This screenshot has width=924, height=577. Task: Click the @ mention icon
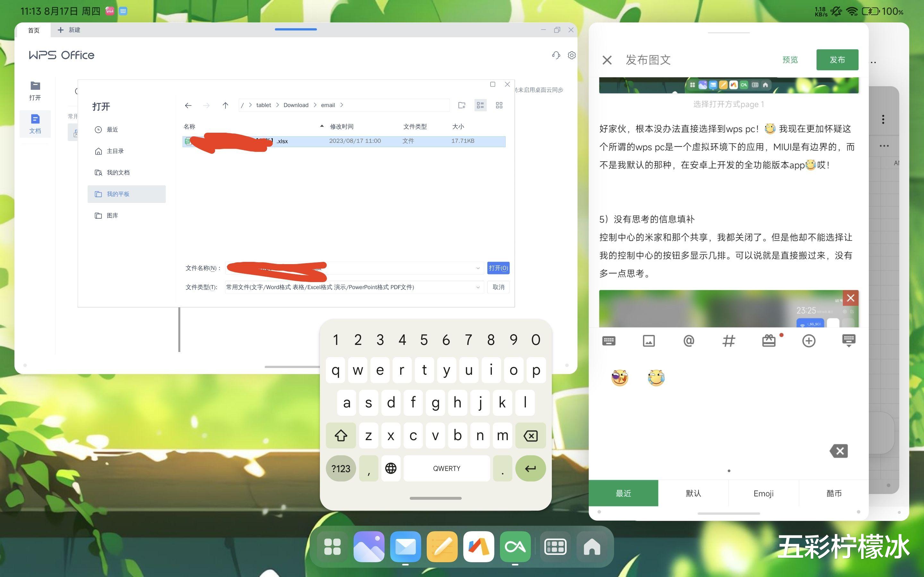point(689,340)
